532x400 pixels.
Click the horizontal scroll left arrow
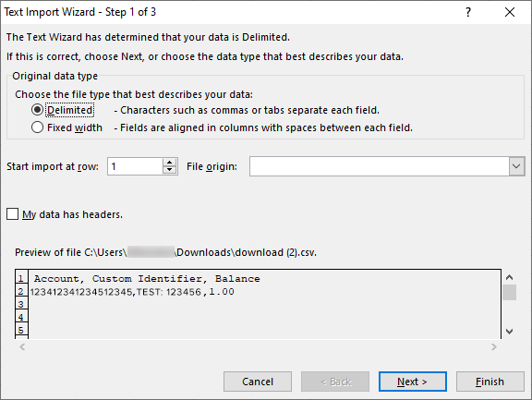pyautogui.click(x=22, y=346)
